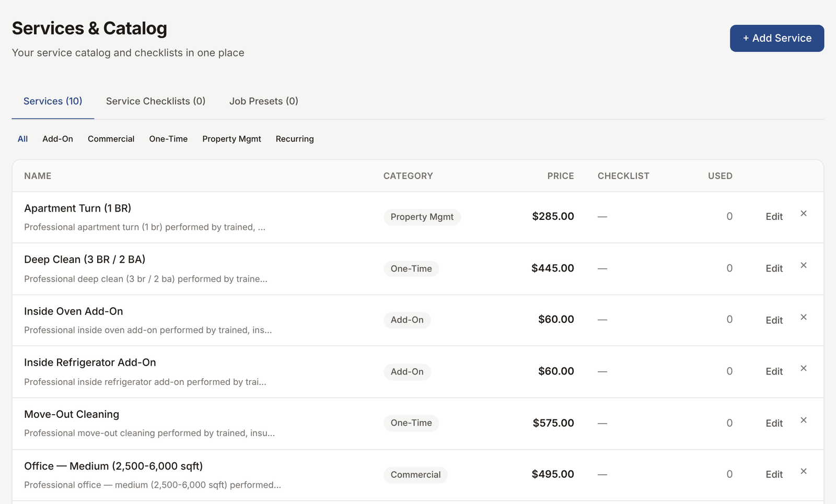Open Edit for Move-Out Cleaning
836x504 pixels.
coord(774,423)
